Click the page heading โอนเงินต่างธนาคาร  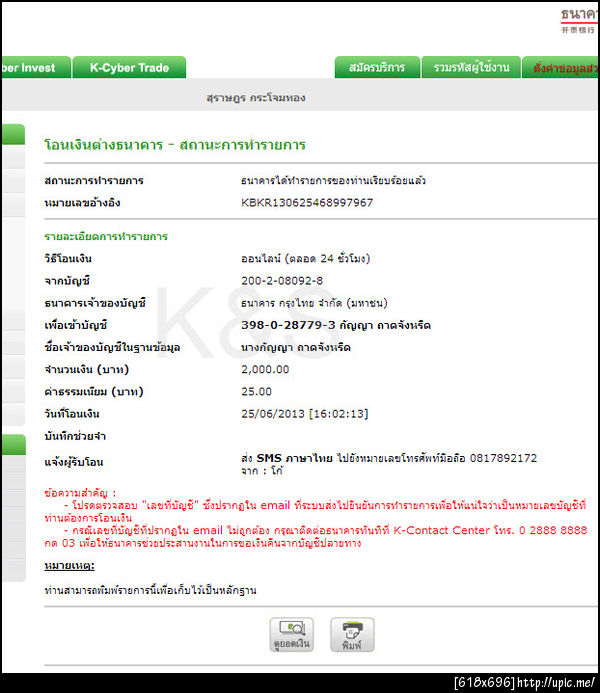click(103, 145)
